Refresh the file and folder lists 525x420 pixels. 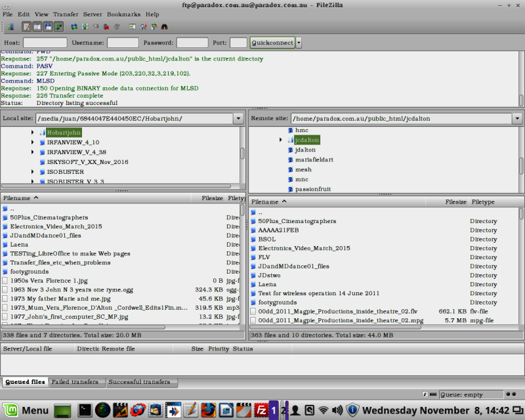(x=74, y=27)
